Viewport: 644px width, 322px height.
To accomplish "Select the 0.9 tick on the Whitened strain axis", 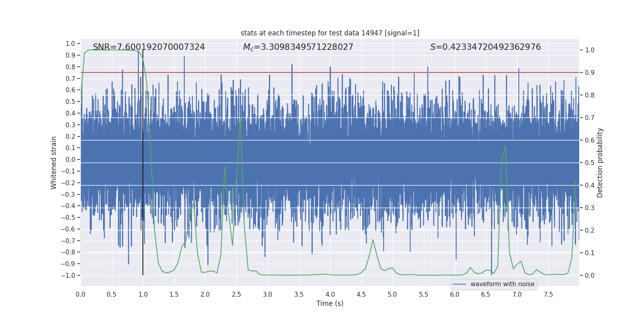I will [x=70, y=55].
